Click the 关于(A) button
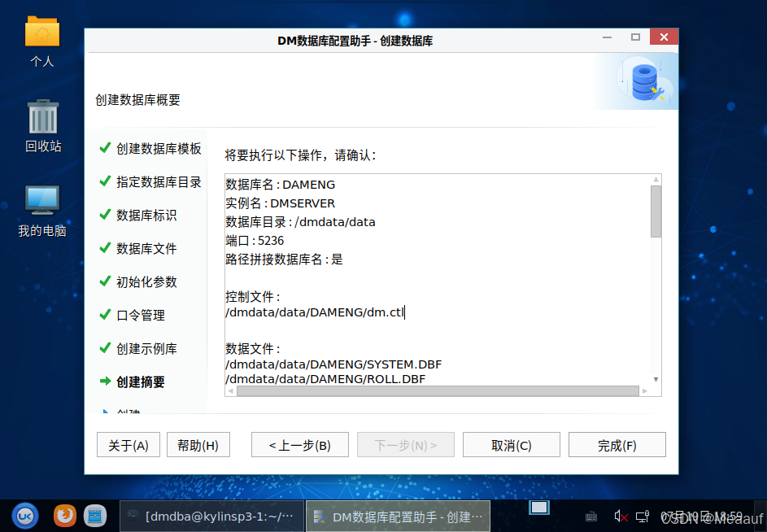The width and height of the screenshot is (767, 532). (x=129, y=445)
